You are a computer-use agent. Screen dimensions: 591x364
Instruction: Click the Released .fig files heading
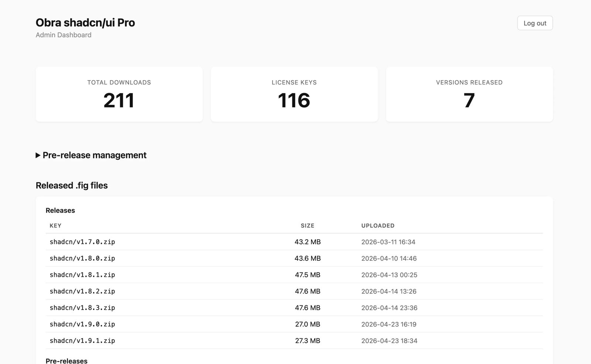click(x=72, y=185)
